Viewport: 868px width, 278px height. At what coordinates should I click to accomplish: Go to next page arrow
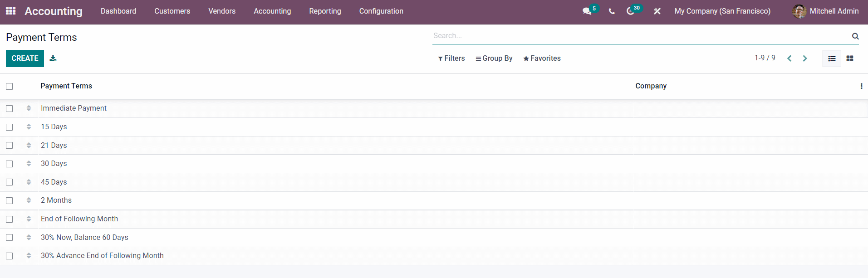point(805,59)
